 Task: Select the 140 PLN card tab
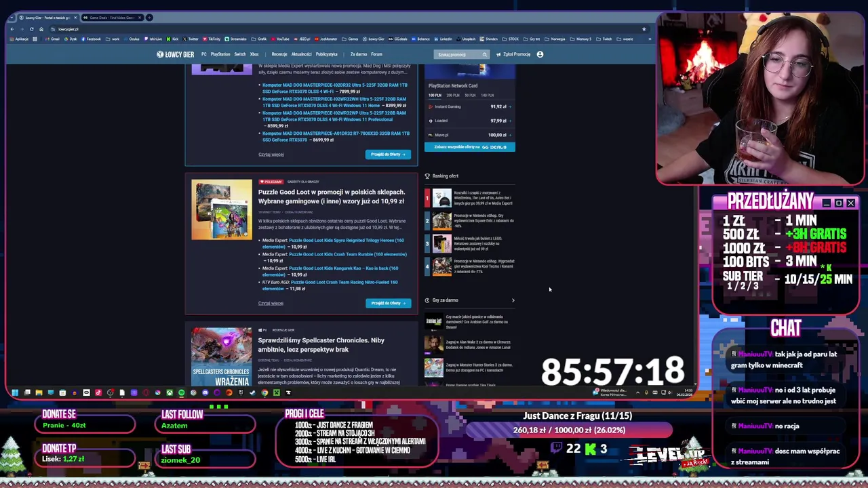(x=487, y=96)
